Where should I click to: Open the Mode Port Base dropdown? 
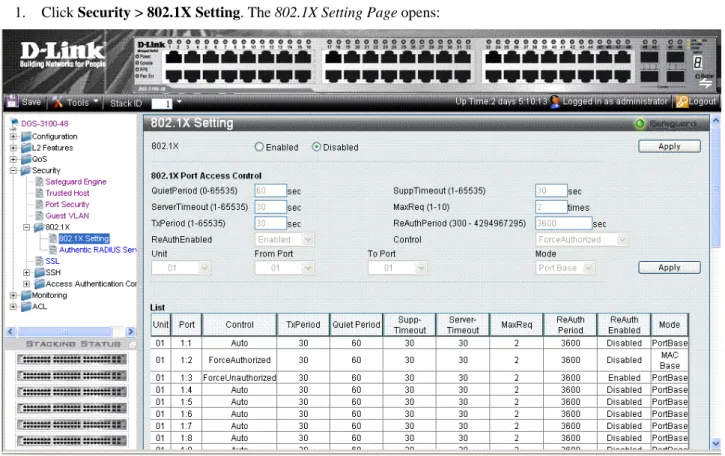click(x=565, y=268)
